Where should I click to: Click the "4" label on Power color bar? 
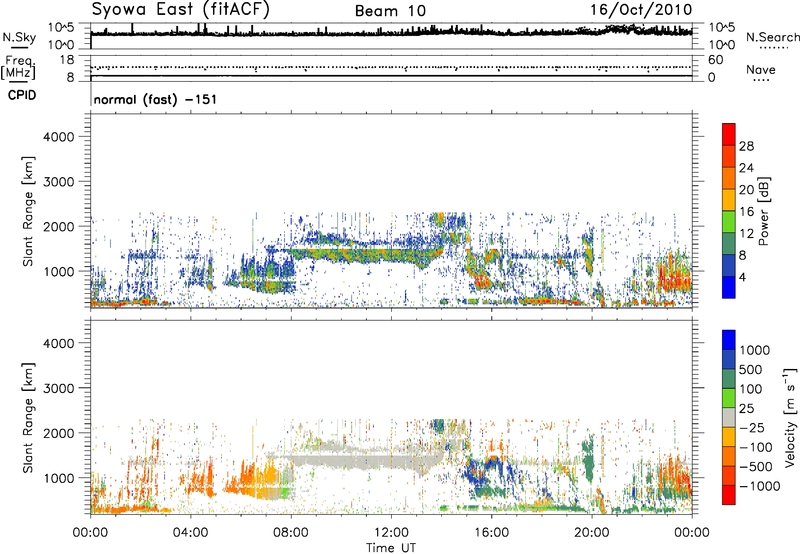742,277
